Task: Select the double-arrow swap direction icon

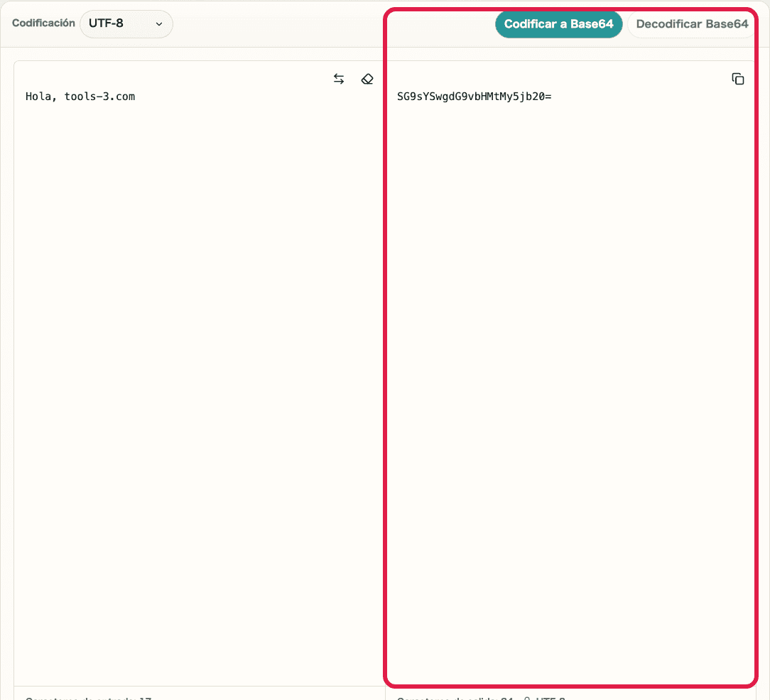Action: click(x=339, y=79)
